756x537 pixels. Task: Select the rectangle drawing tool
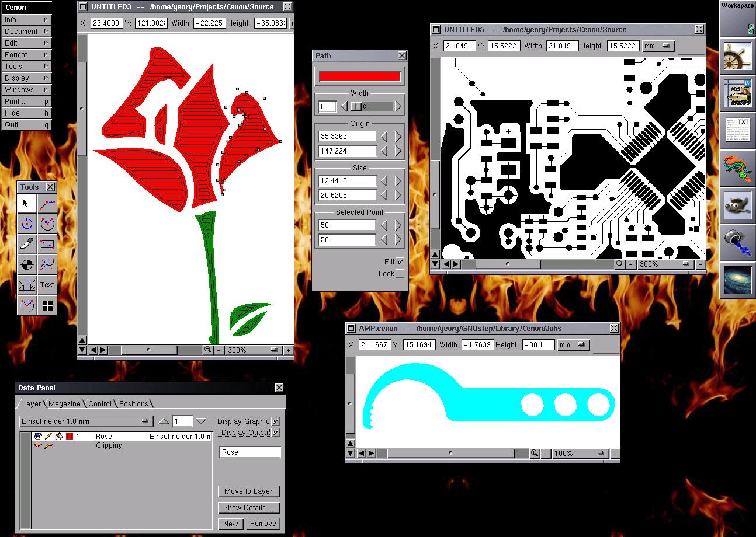click(x=47, y=243)
